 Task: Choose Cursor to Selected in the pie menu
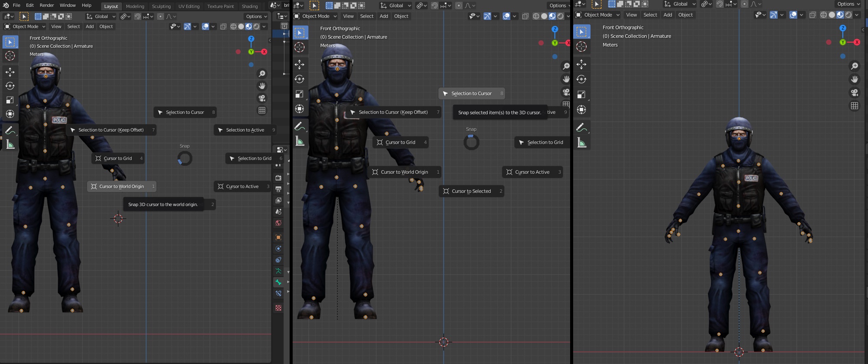(x=471, y=191)
